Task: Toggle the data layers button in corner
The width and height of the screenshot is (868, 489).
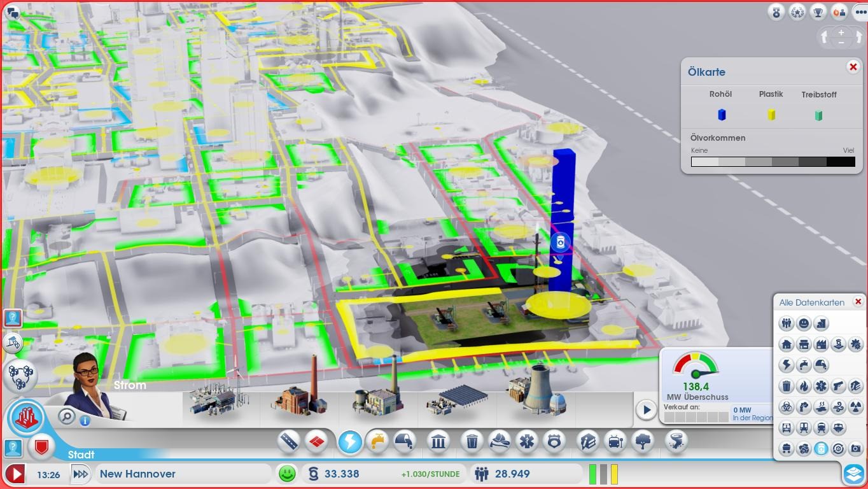Action: click(853, 474)
